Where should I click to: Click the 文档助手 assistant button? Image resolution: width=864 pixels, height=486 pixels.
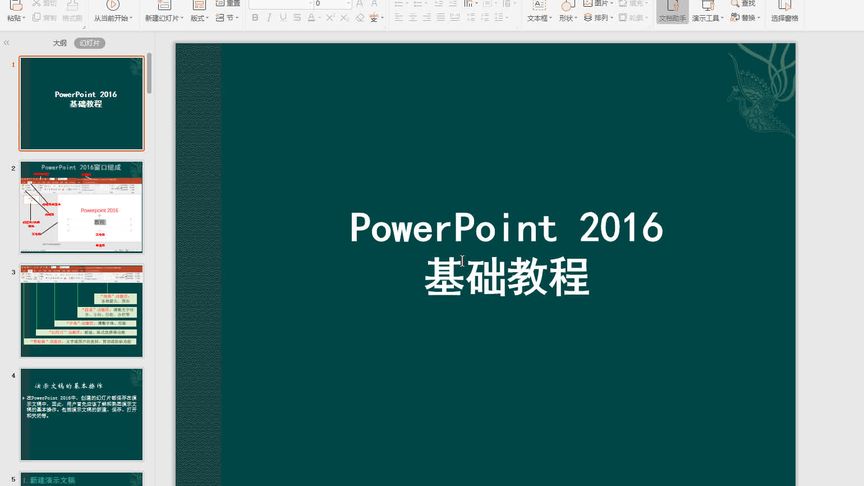tap(672, 11)
